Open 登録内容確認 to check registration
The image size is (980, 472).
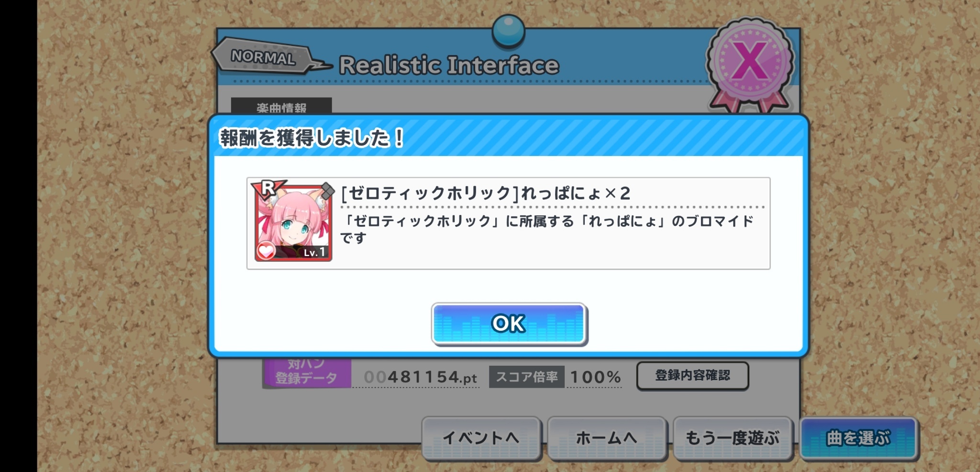click(692, 375)
